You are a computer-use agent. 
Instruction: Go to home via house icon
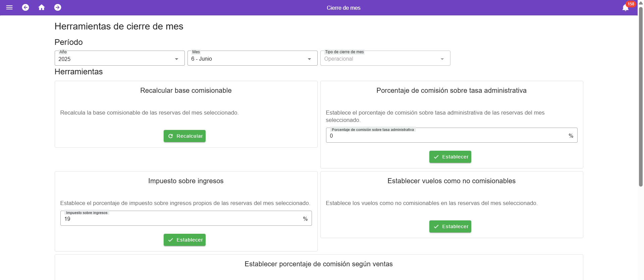coord(42,7)
